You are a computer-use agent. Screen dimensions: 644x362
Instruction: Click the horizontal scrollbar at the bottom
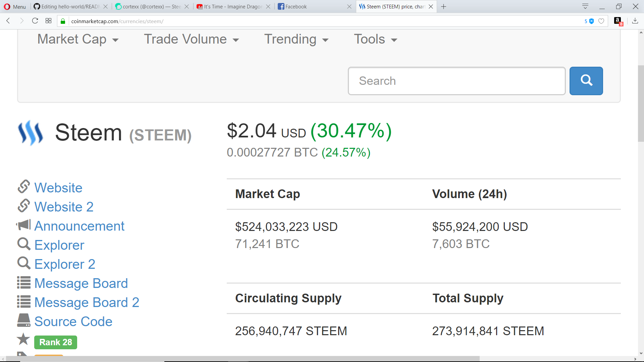[243, 359]
